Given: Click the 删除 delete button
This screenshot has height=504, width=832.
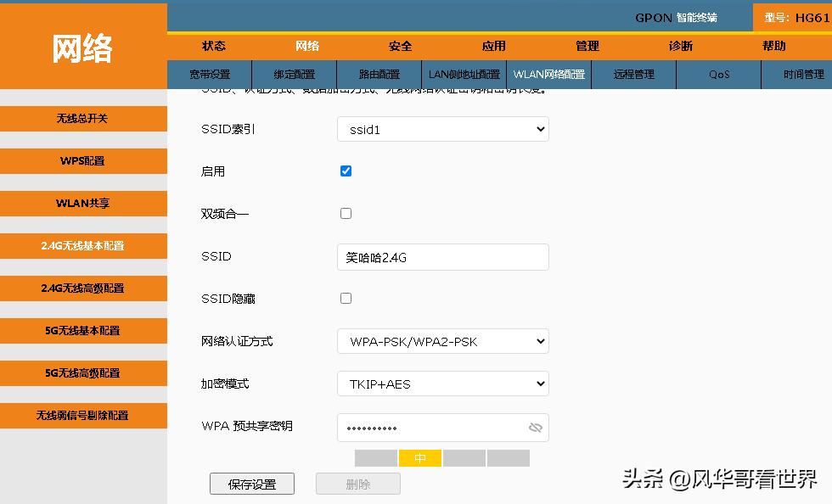Looking at the screenshot, I should tap(357, 484).
